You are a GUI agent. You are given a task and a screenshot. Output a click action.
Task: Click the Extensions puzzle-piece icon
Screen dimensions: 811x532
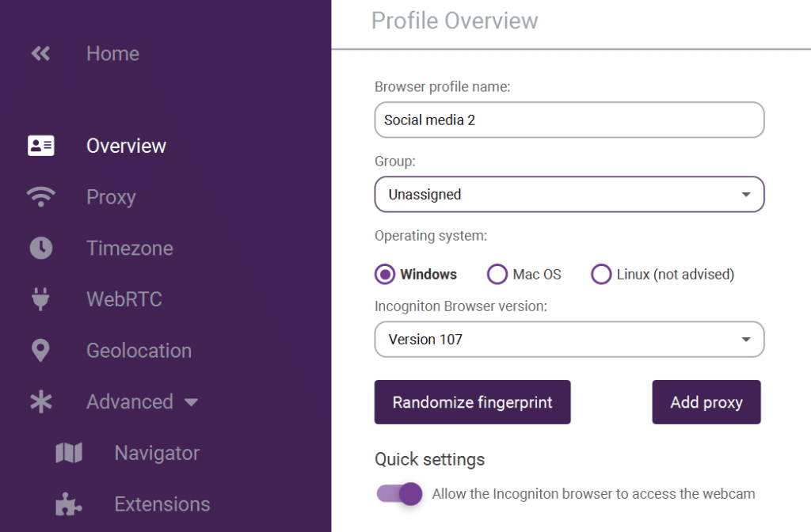coord(69,503)
